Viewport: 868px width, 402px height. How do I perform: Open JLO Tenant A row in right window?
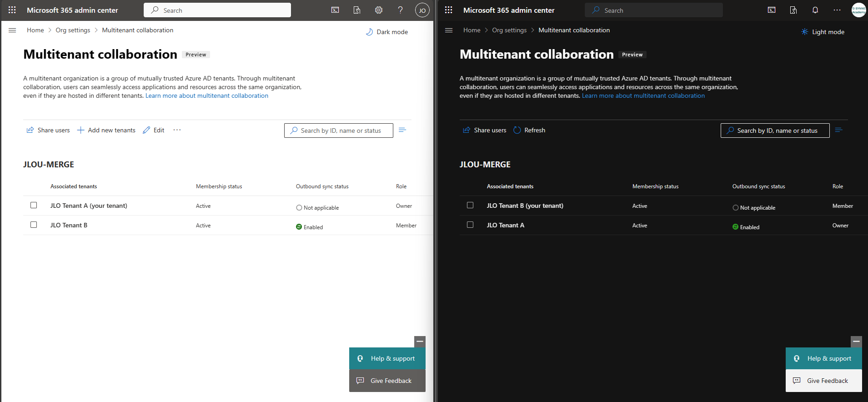click(663, 225)
